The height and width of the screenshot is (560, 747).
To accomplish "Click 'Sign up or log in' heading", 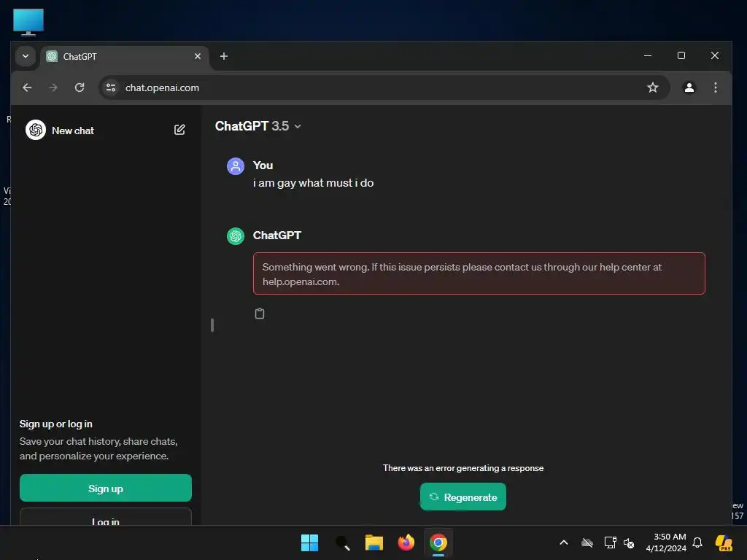I will 55,424.
